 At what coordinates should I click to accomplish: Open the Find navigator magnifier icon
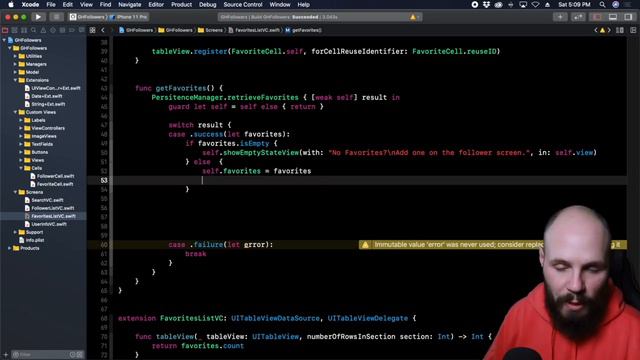(33, 30)
